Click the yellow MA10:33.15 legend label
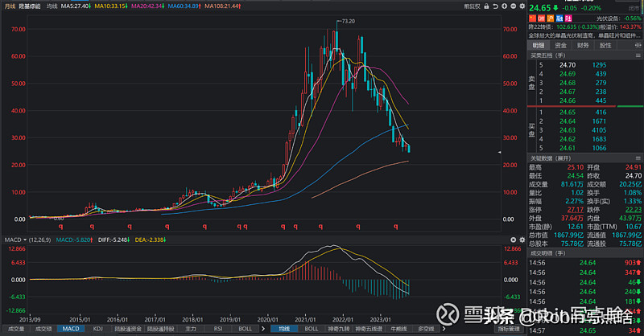Viewport: 644px width, 336px height. (111, 6)
